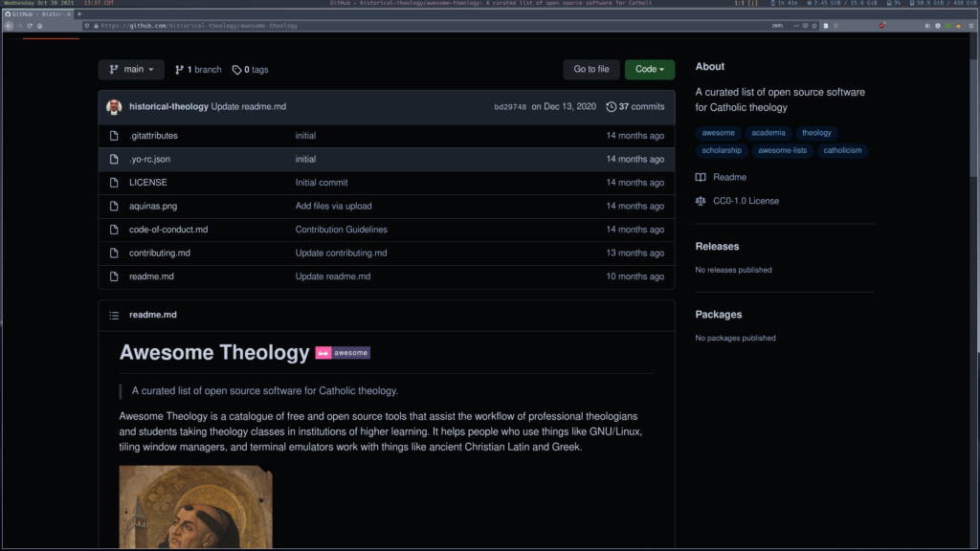Viewport: 980px width, 551px height.
Task: Click the theology topic tag
Action: (816, 132)
